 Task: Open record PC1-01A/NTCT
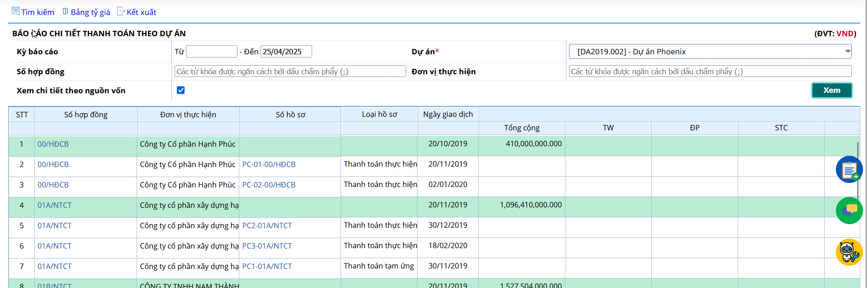[x=267, y=266]
